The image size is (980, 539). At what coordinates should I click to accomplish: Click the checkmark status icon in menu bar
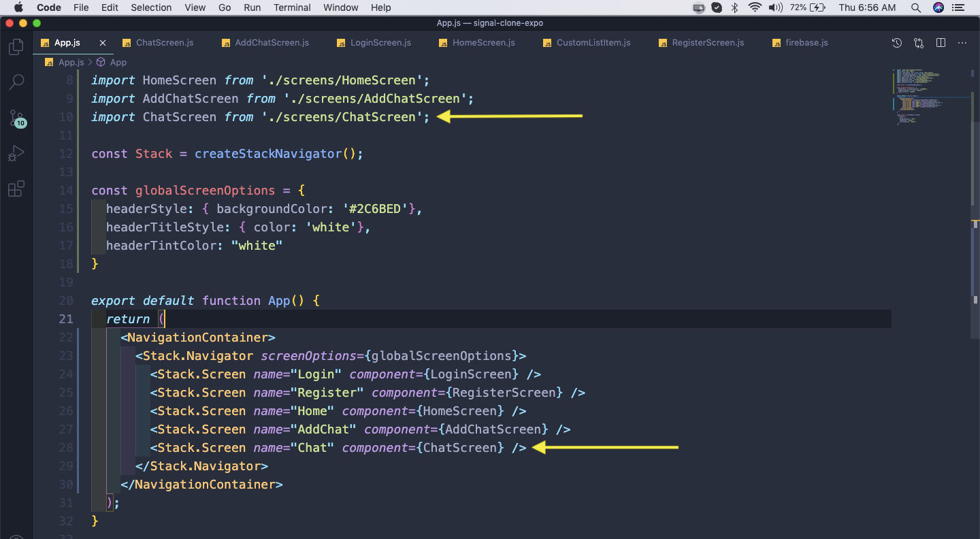point(717,7)
